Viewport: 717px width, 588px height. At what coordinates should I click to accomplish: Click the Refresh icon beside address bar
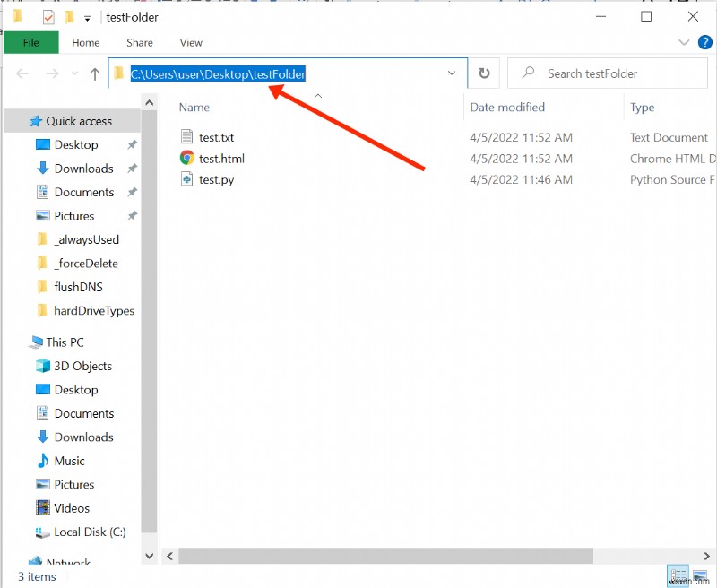483,73
